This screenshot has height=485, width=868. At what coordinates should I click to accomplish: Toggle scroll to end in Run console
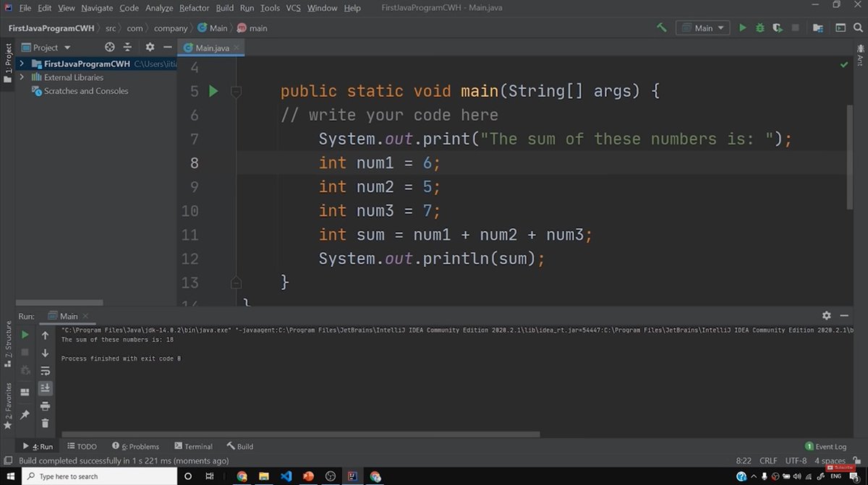(x=45, y=388)
